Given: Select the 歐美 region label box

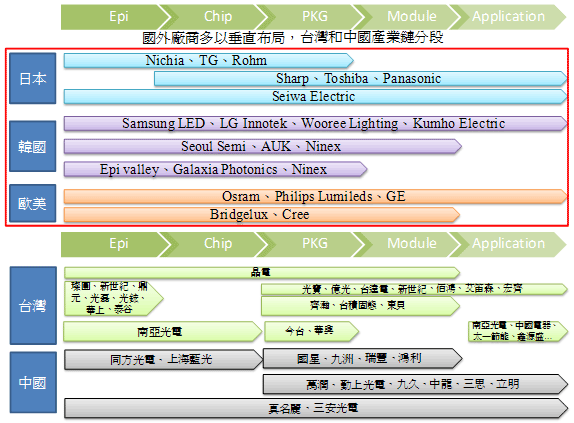Looking at the screenshot, I should click(x=33, y=203).
